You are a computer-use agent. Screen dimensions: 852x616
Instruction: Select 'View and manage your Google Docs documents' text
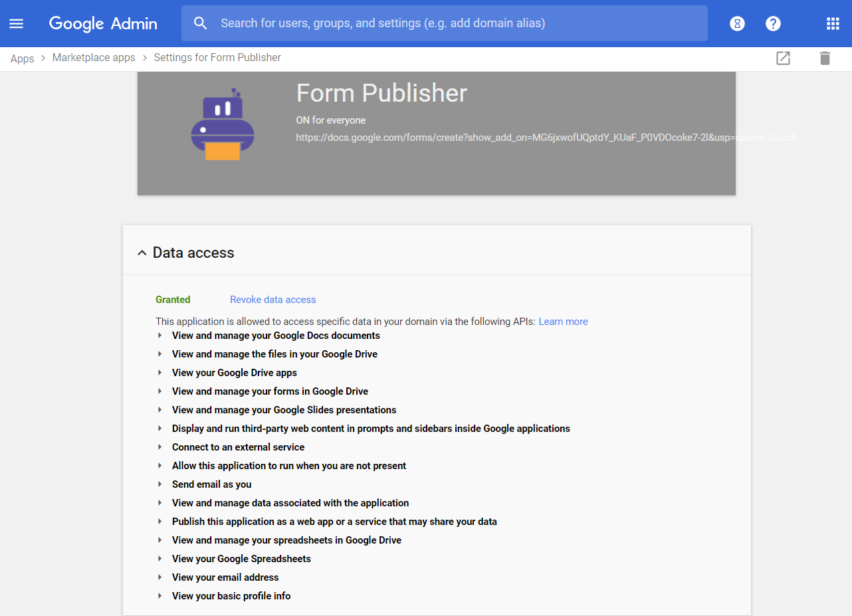click(x=276, y=336)
